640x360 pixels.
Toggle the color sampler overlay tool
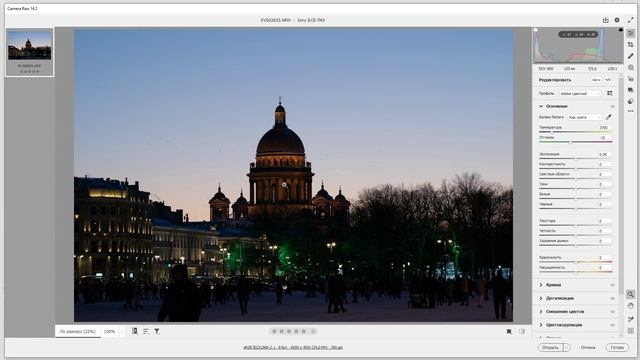(x=631, y=319)
